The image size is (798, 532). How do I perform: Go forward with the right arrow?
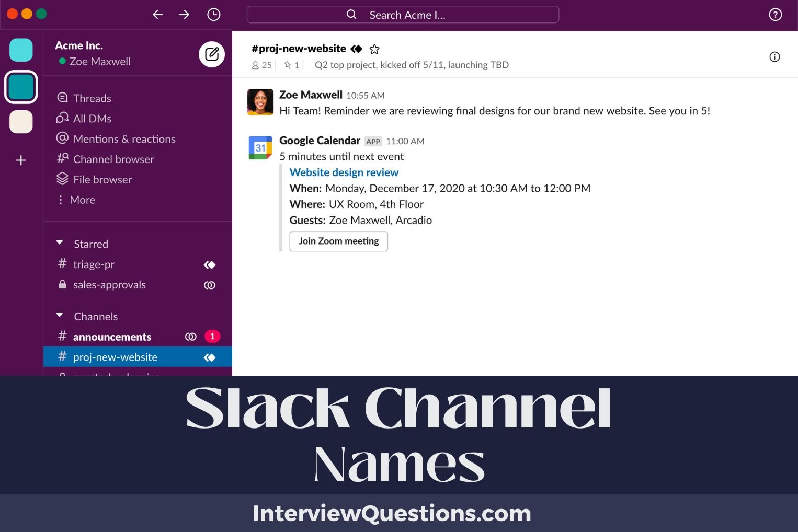[184, 15]
